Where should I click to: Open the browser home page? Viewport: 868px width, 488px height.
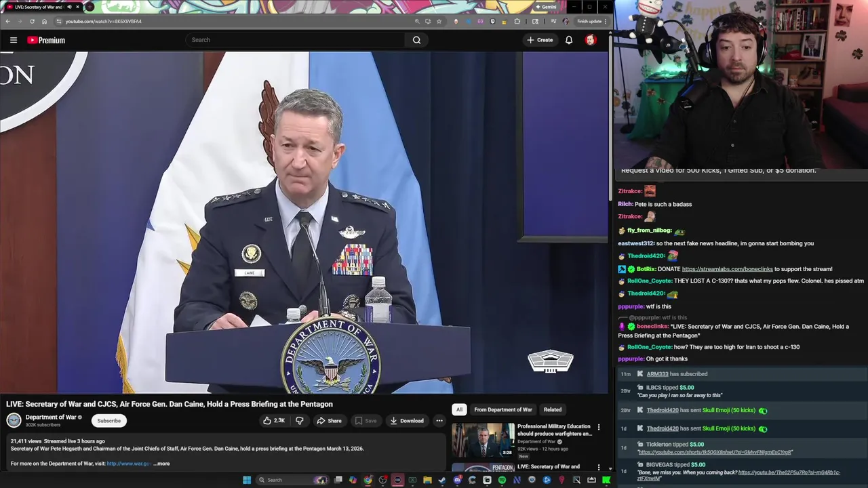tap(44, 21)
